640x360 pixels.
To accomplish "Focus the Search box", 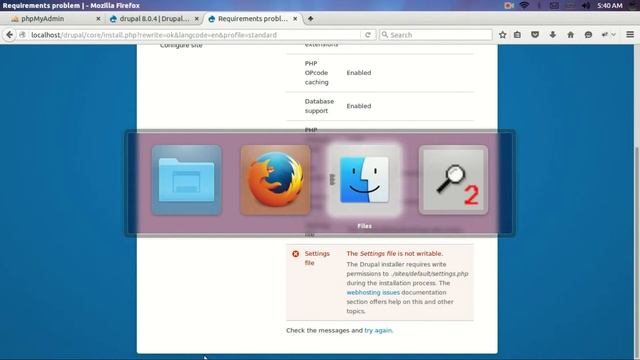I will [436, 35].
